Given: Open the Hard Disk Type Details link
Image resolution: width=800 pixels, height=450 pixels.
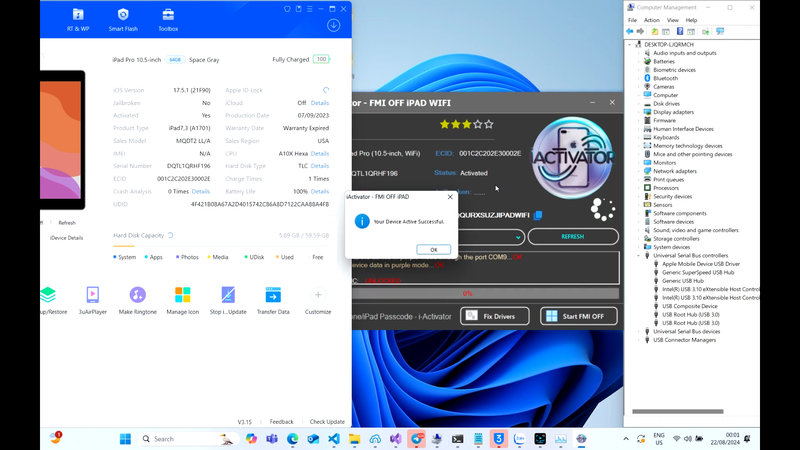Looking at the screenshot, I should (320, 166).
